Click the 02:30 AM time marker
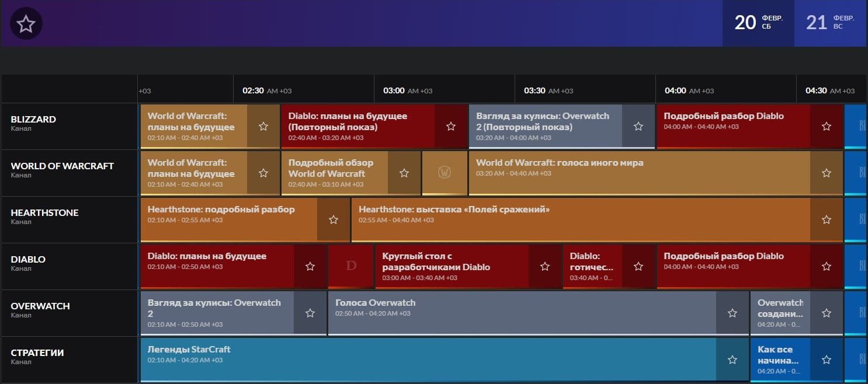Viewport: 868px width, 384px height. pos(267,90)
